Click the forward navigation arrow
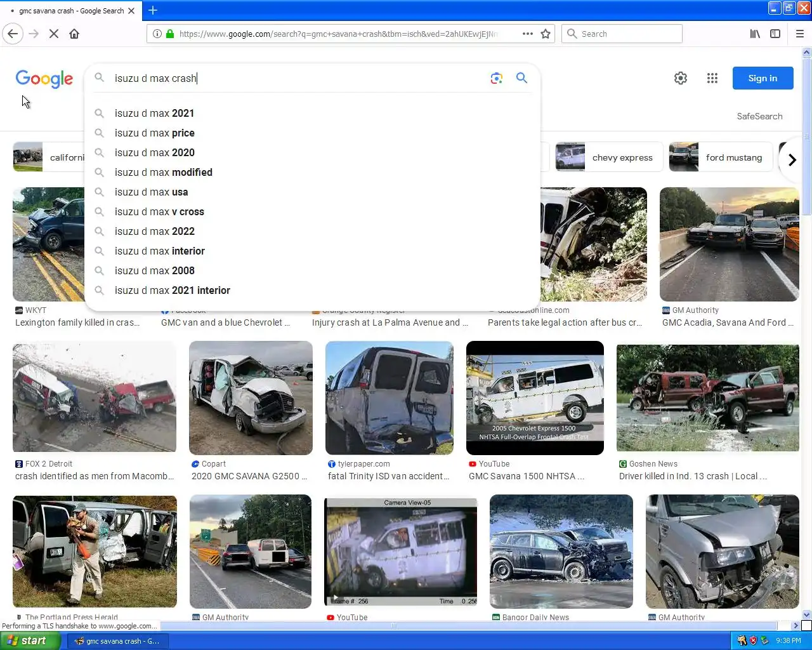Screen dimensions: 812x650 34,34
